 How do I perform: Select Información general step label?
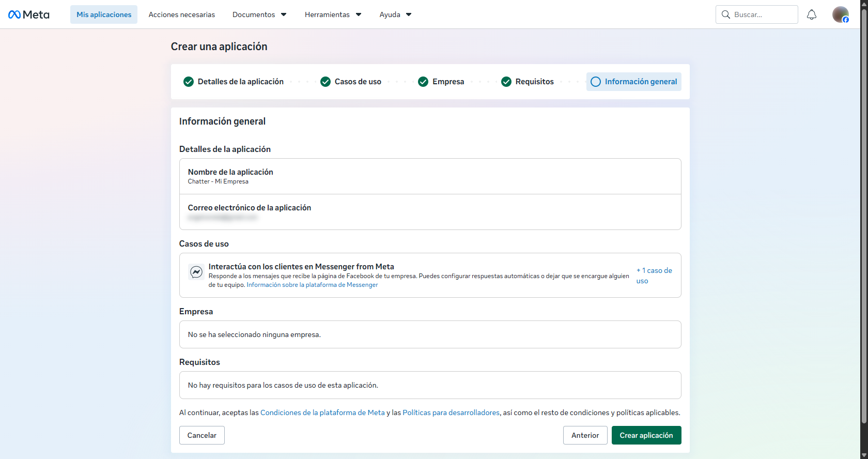click(x=641, y=82)
